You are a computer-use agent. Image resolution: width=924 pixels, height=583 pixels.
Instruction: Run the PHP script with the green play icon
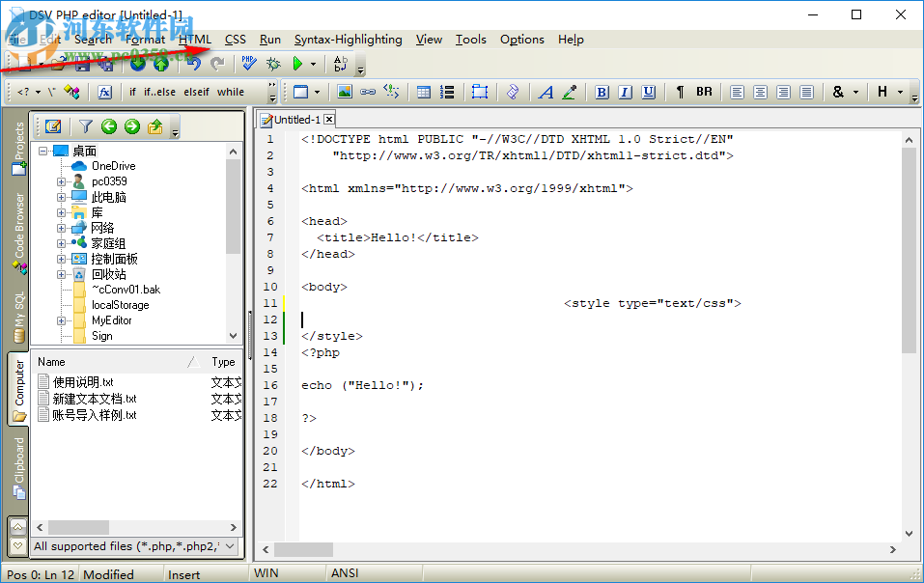(x=295, y=64)
